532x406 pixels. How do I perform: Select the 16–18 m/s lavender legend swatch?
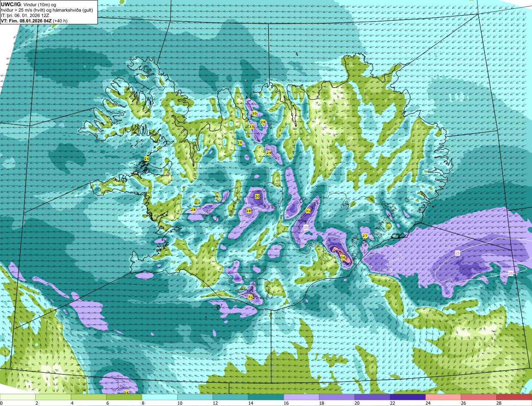tap(302, 397)
